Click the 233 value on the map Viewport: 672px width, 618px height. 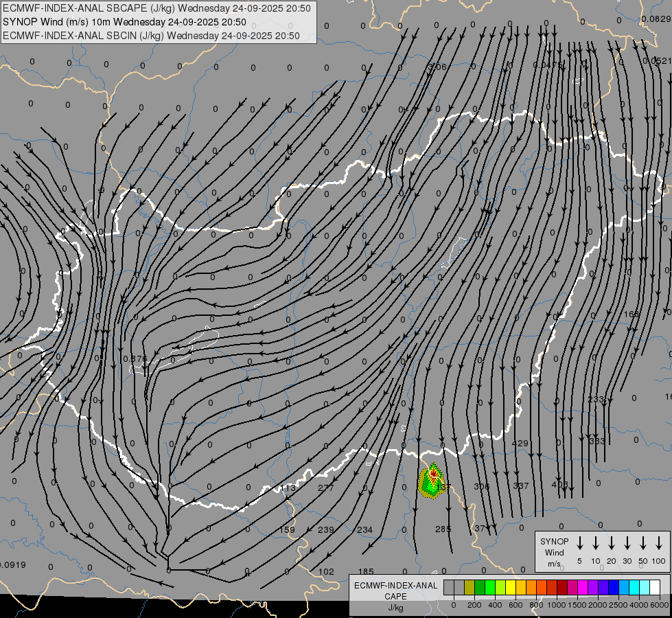[596, 399]
